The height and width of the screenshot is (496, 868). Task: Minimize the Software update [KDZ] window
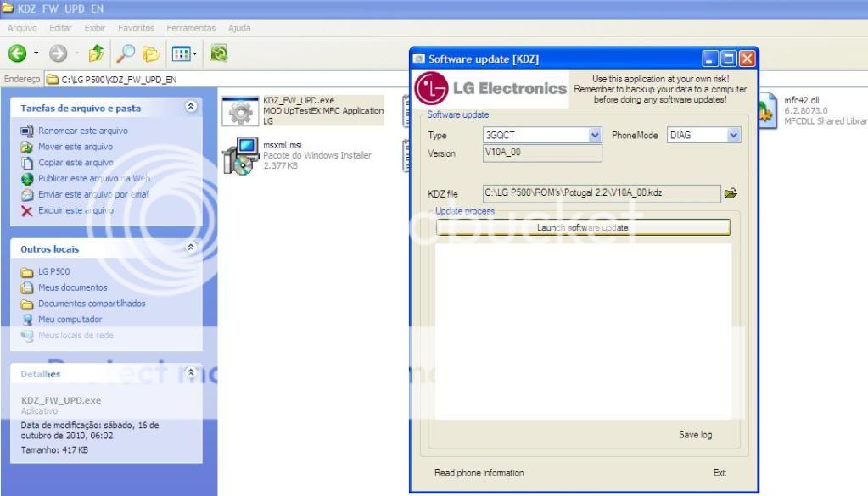pos(710,59)
